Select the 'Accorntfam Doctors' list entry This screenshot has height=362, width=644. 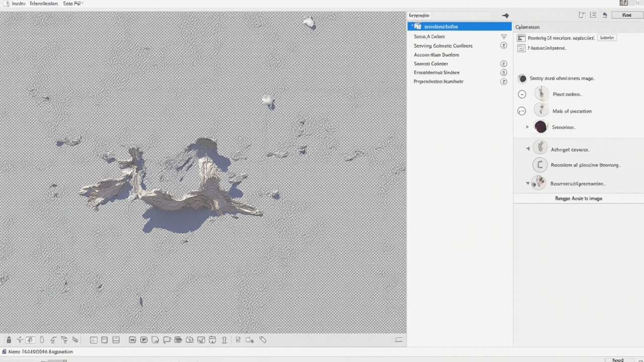(436, 55)
